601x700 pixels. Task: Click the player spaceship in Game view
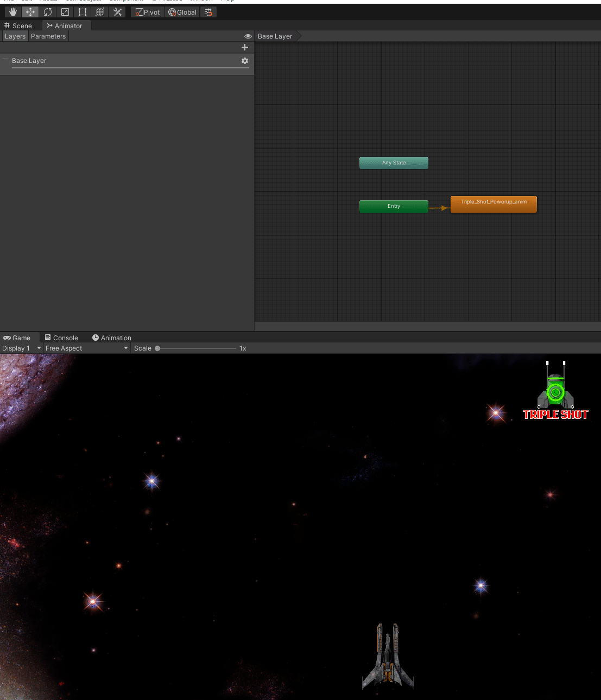[388, 657]
